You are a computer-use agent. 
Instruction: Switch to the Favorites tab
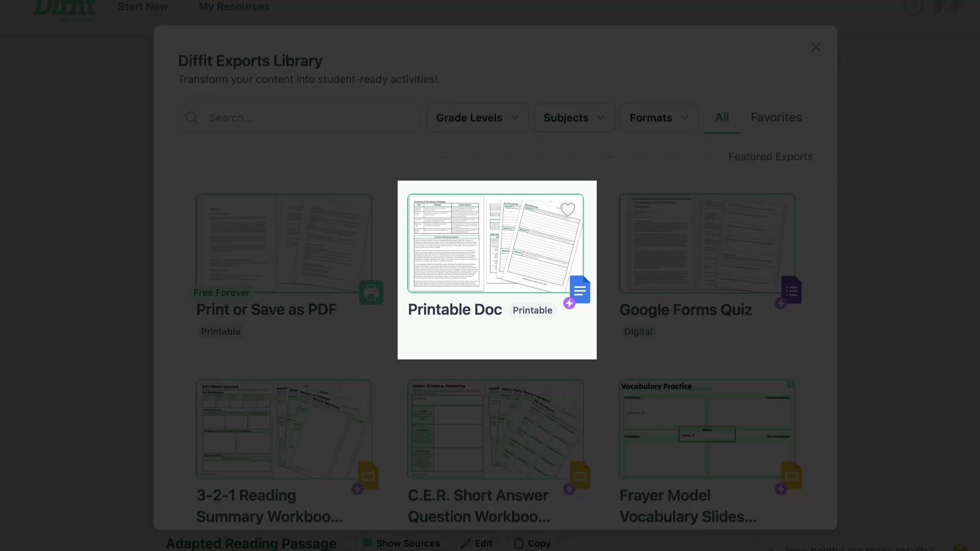tap(775, 117)
